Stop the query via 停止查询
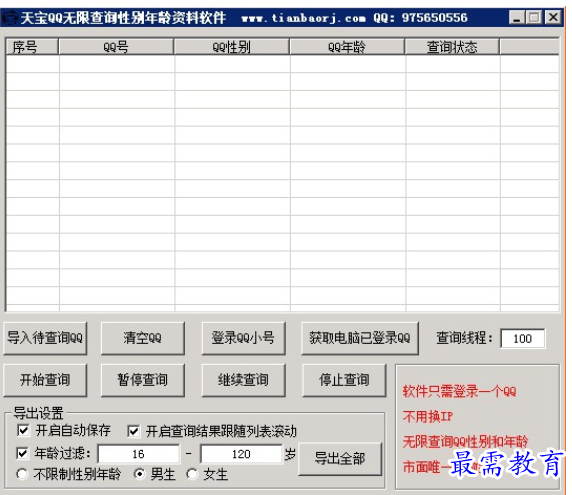 pos(344,380)
